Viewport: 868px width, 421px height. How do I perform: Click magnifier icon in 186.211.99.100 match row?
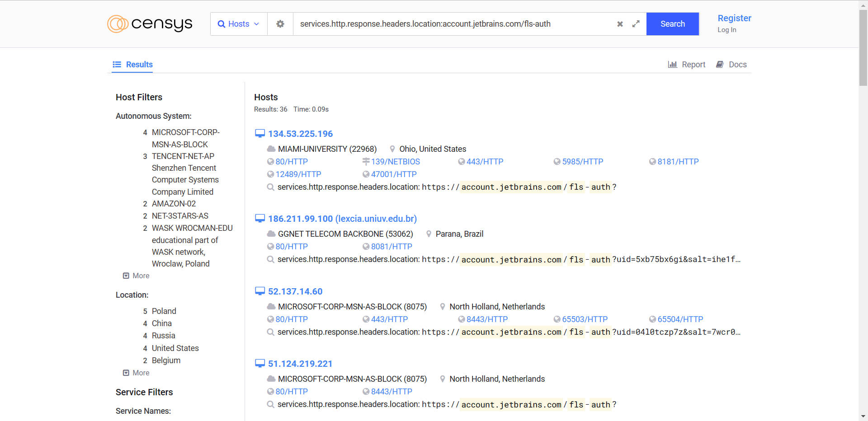click(x=270, y=259)
